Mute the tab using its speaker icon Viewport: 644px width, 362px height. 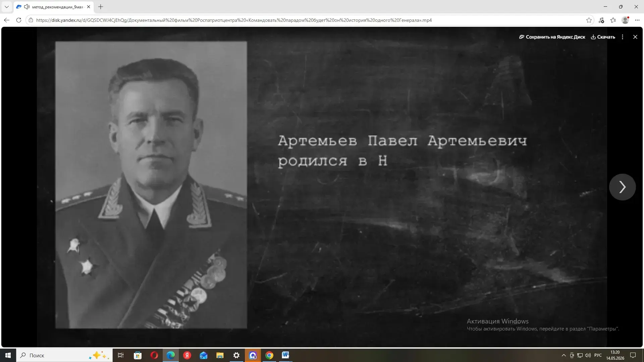[x=27, y=7]
